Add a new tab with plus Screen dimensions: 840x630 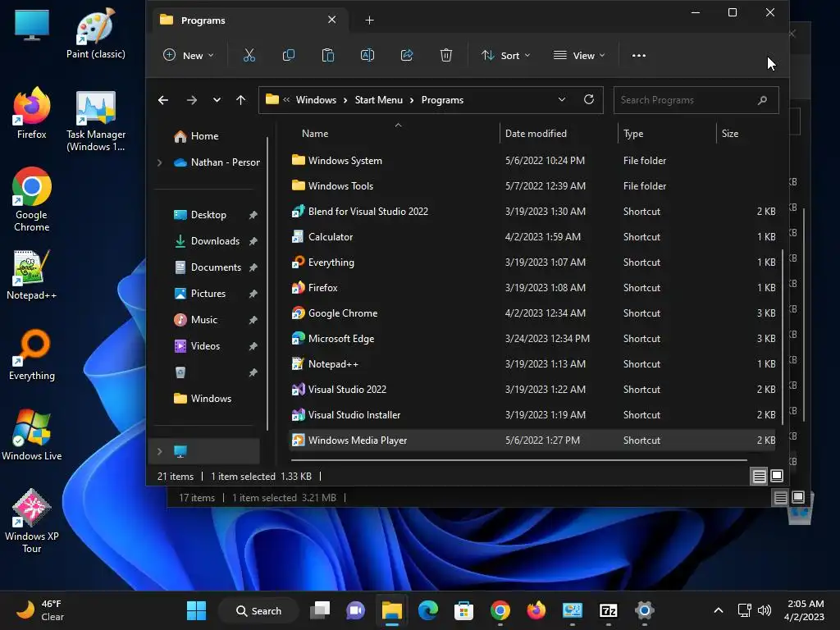pos(370,21)
